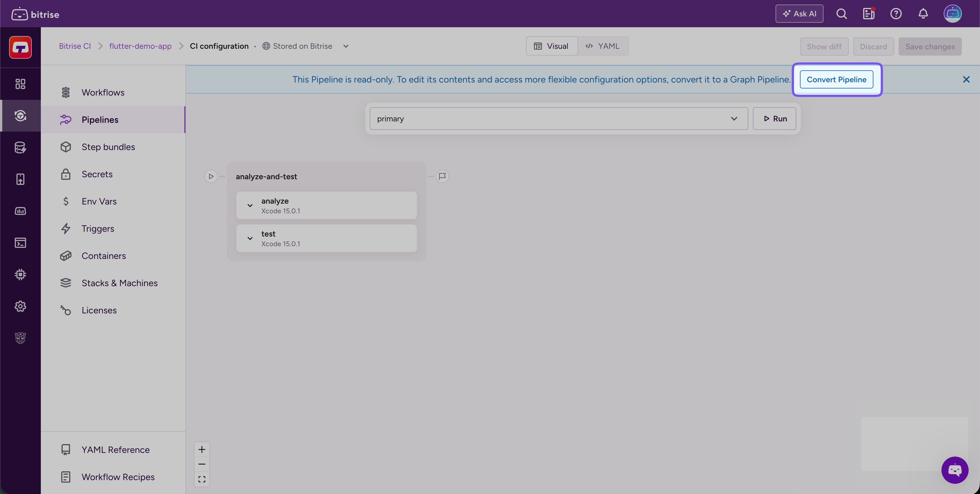Zoom in on the pipeline canvas
Screen dimensions: 980x494
click(202, 449)
